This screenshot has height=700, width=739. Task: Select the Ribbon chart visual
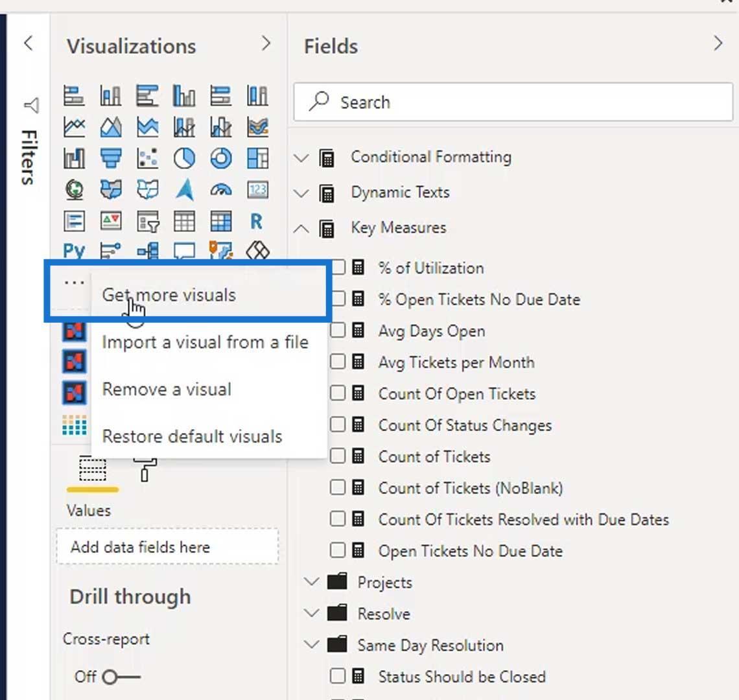[x=258, y=127]
